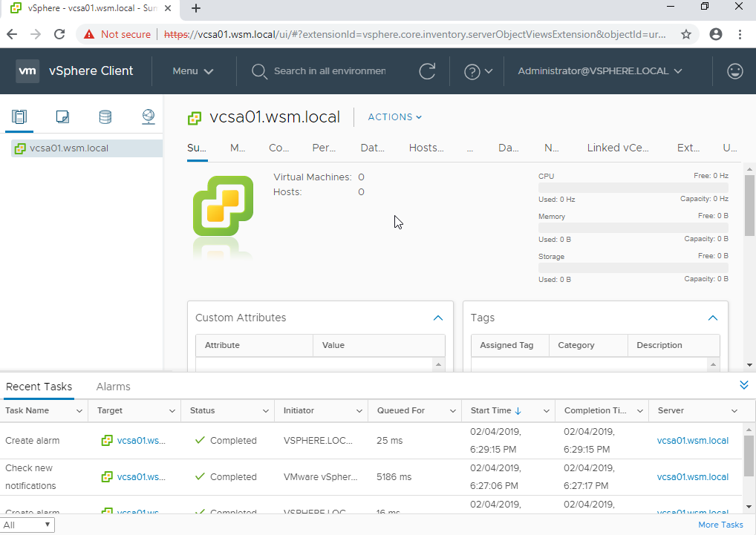Open the Chrome three-dot menu
This screenshot has height=535, width=756.
(740, 34)
